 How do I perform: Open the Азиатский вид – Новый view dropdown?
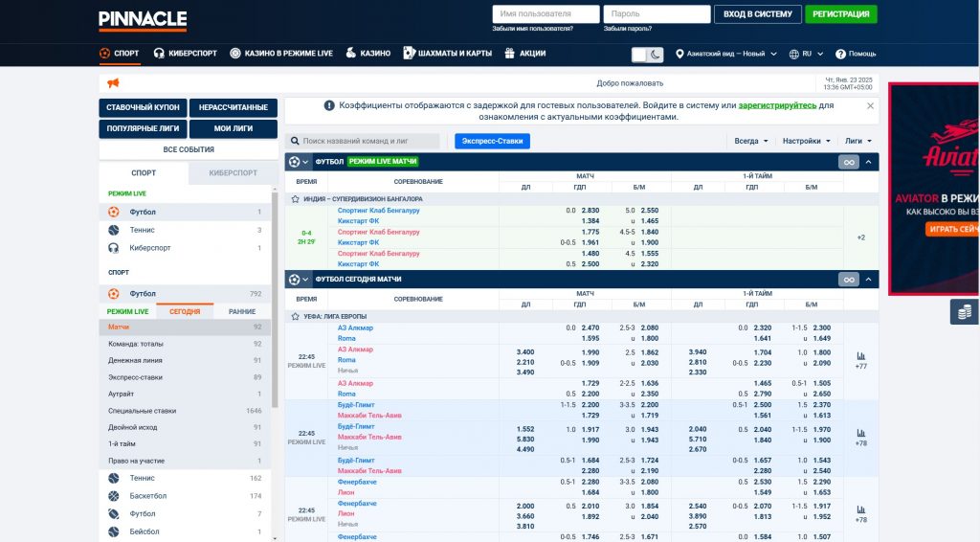click(x=726, y=54)
